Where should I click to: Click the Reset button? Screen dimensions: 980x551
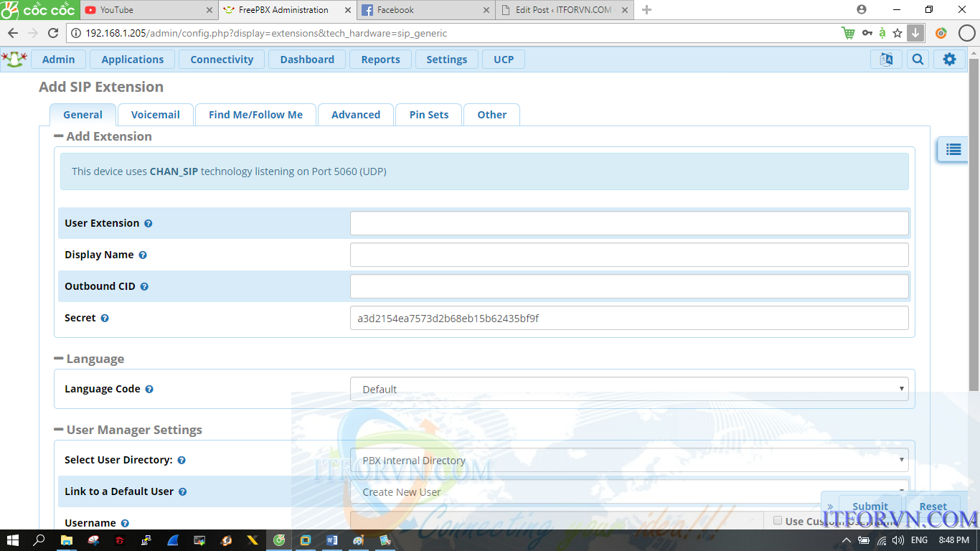(933, 506)
